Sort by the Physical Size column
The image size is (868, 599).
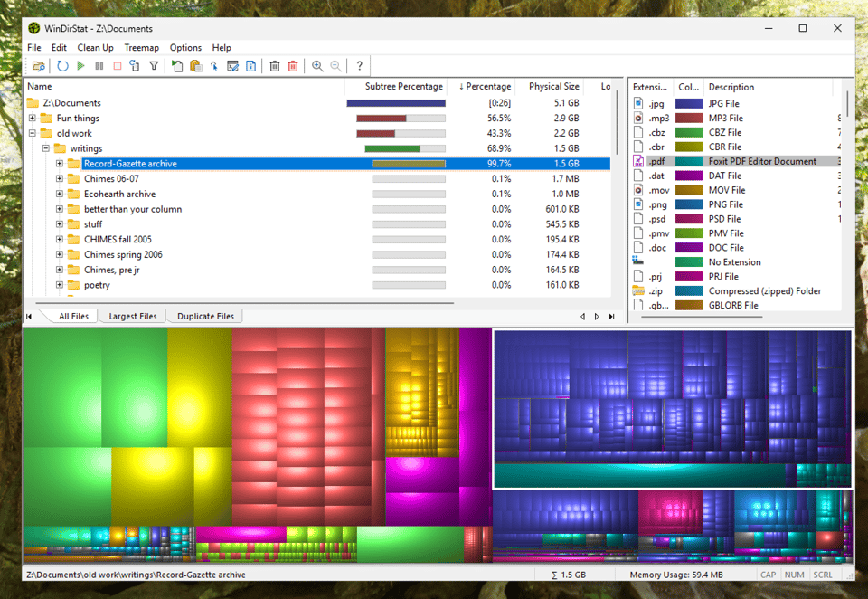(552, 86)
